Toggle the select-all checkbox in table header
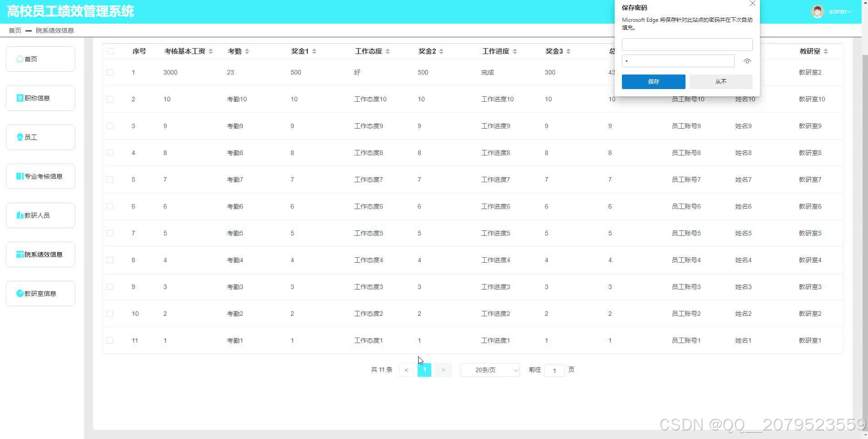This screenshot has width=868, height=439. [x=110, y=51]
